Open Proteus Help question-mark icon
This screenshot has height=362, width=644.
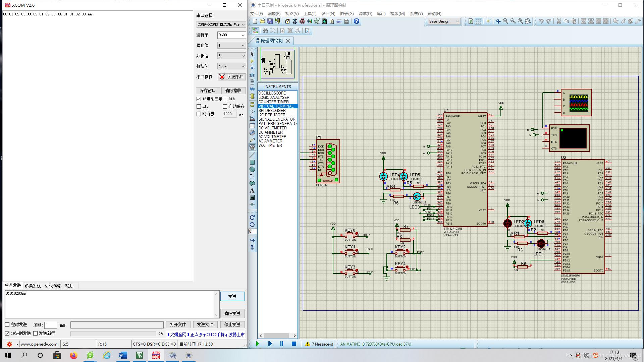tap(357, 21)
